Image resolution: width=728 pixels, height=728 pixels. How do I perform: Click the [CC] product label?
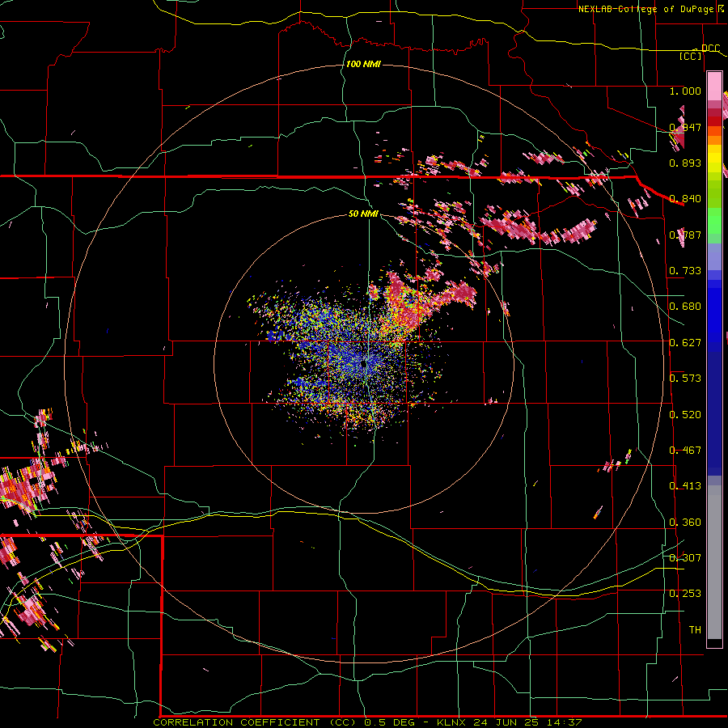pyautogui.click(x=691, y=56)
